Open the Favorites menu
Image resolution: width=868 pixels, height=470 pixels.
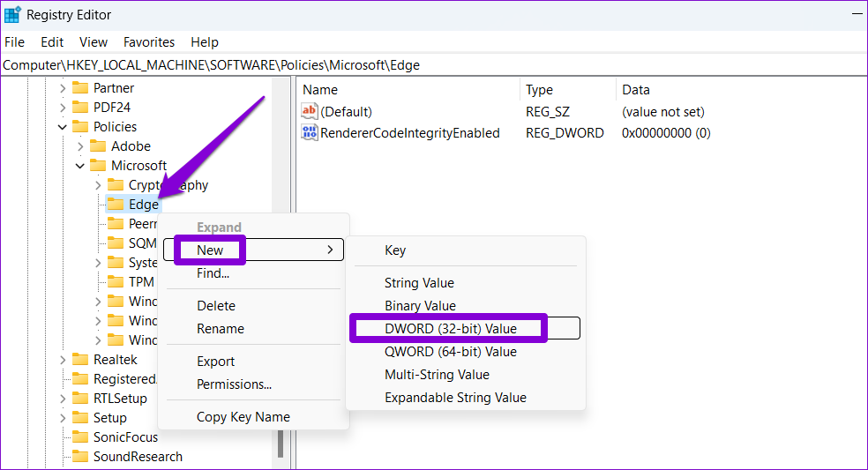point(149,42)
